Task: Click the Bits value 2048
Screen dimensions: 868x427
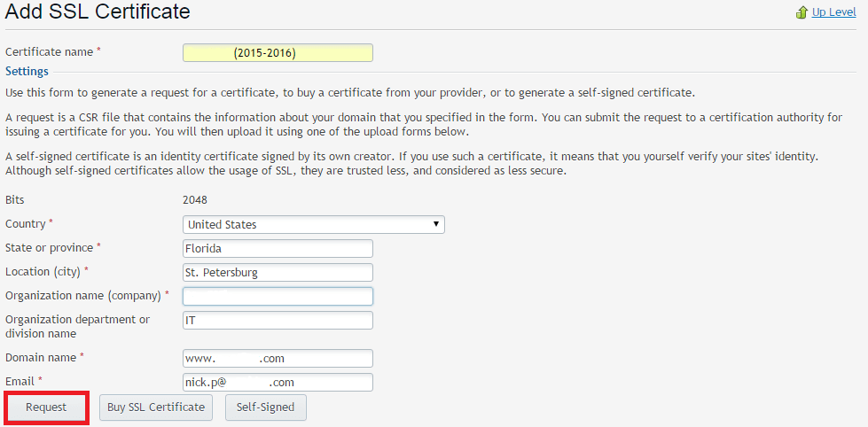Action: pos(196,199)
